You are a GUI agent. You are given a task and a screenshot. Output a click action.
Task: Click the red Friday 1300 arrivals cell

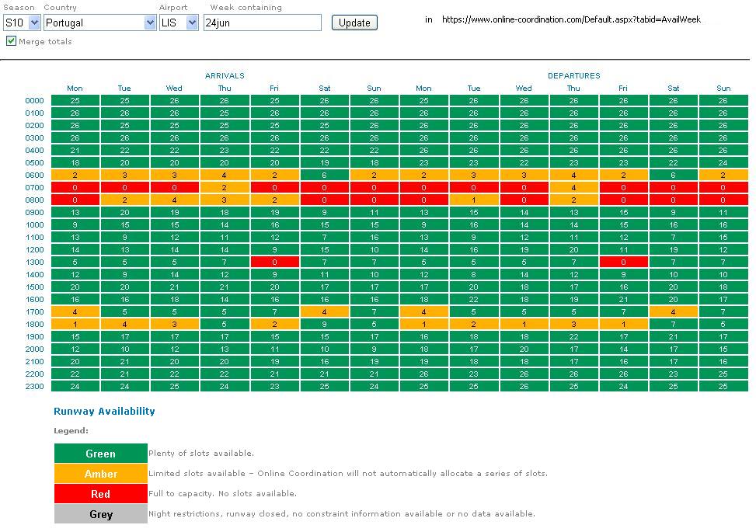pyautogui.click(x=274, y=262)
